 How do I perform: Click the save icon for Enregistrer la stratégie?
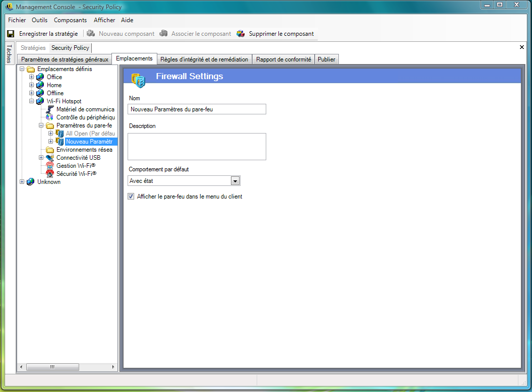click(11, 34)
